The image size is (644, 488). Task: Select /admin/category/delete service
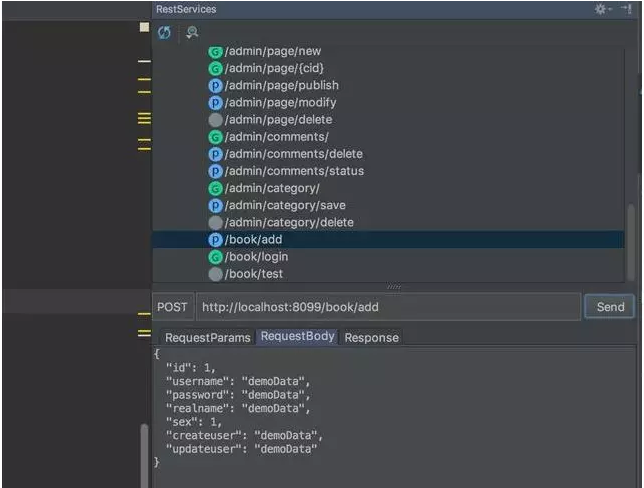click(289, 222)
